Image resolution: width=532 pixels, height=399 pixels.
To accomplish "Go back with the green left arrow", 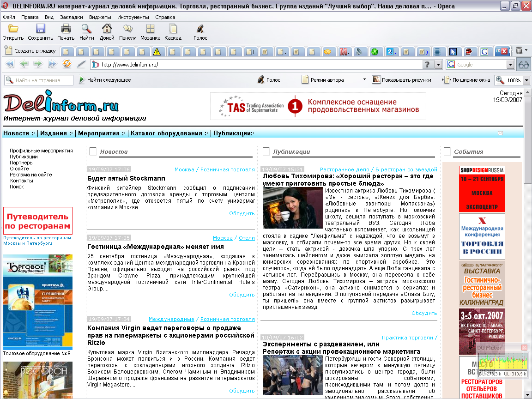I will (24, 64).
